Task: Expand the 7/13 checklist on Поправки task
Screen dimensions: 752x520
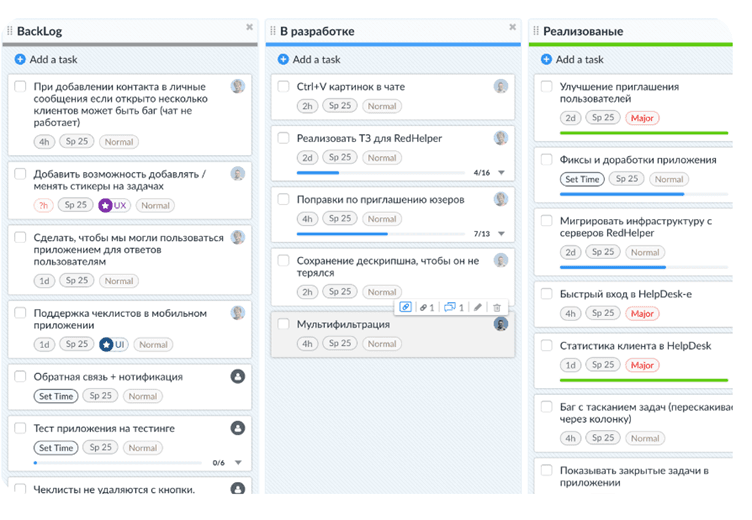Action: [x=502, y=234]
